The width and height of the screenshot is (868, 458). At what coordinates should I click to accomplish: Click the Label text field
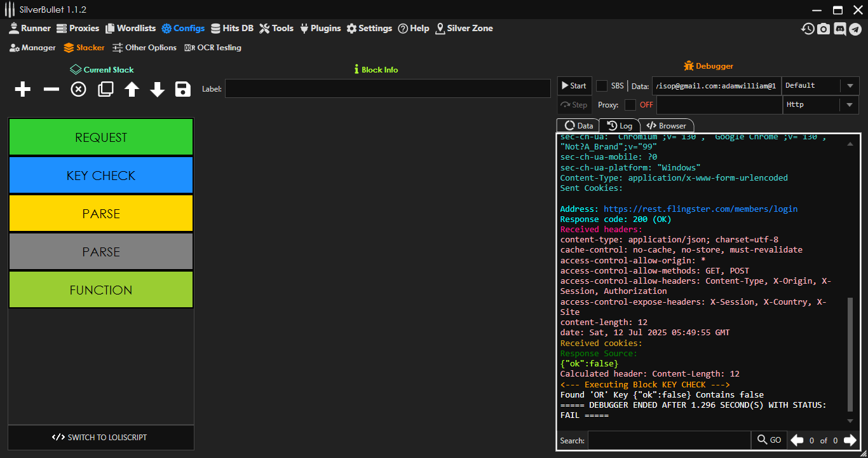point(388,89)
